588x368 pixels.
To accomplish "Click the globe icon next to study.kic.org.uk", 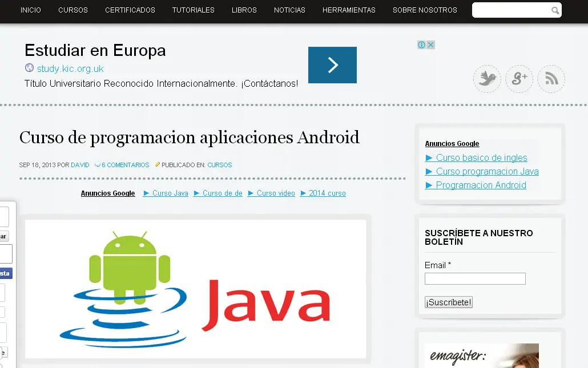I will pos(29,68).
